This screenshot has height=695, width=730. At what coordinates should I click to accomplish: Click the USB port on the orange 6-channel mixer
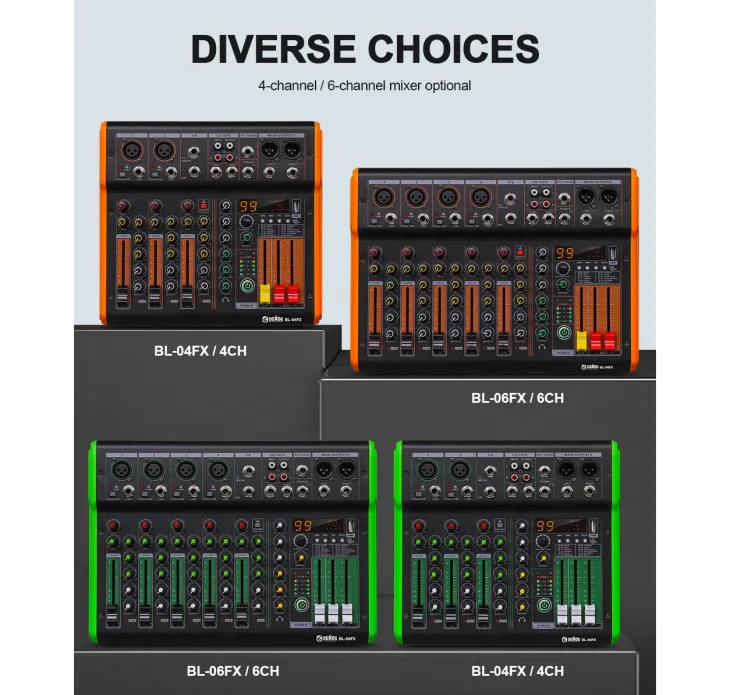(612, 255)
